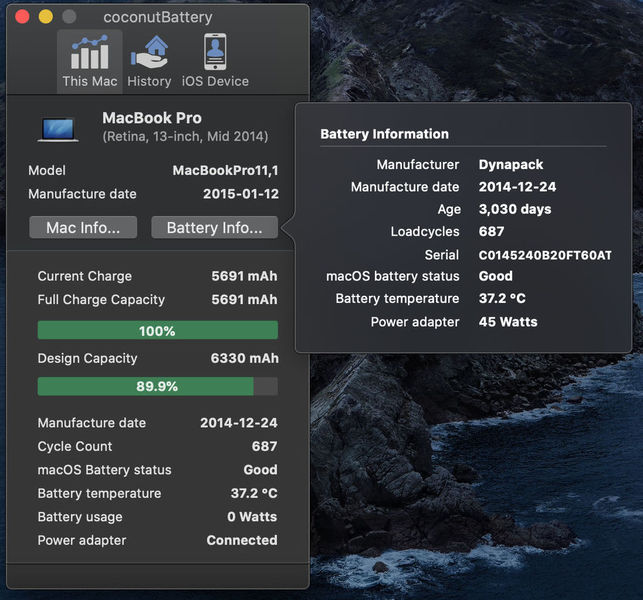This screenshot has height=600, width=643.
Task: Click the coconutBattery window title
Action: pyautogui.click(x=157, y=17)
